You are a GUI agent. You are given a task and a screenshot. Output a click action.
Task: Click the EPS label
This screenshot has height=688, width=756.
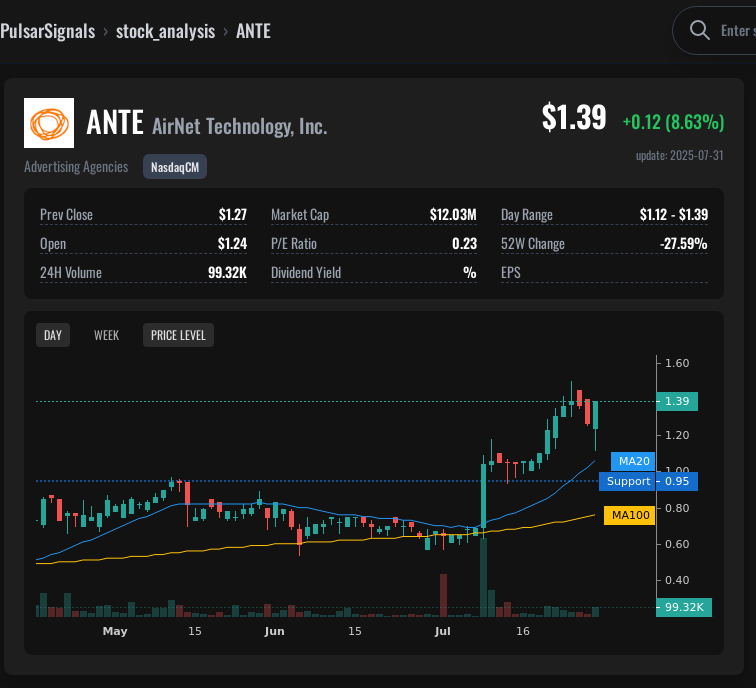(x=511, y=272)
